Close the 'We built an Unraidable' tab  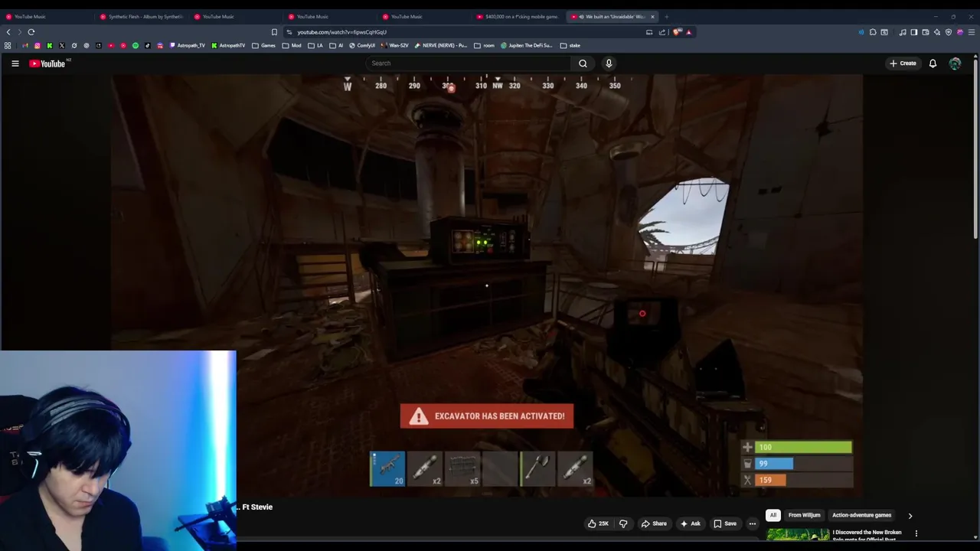pos(652,16)
